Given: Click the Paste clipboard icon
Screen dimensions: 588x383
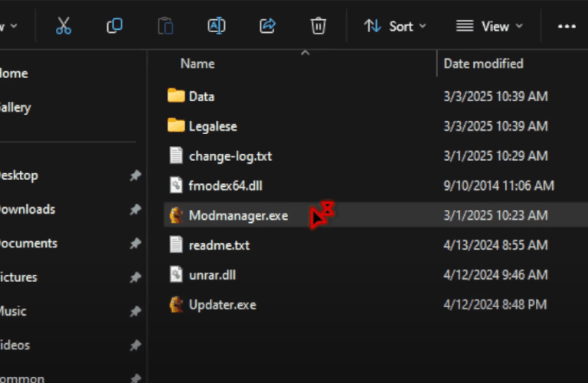Looking at the screenshot, I should [165, 26].
